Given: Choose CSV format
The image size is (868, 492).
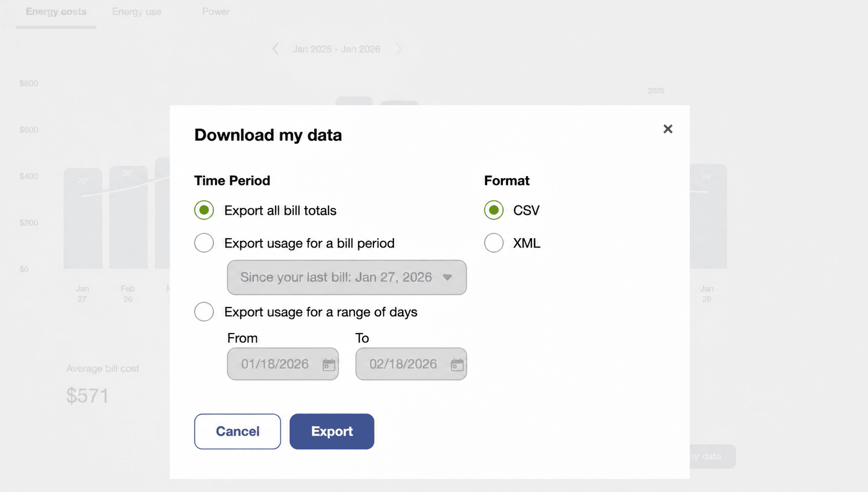Looking at the screenshot, I should coord(493,210).
